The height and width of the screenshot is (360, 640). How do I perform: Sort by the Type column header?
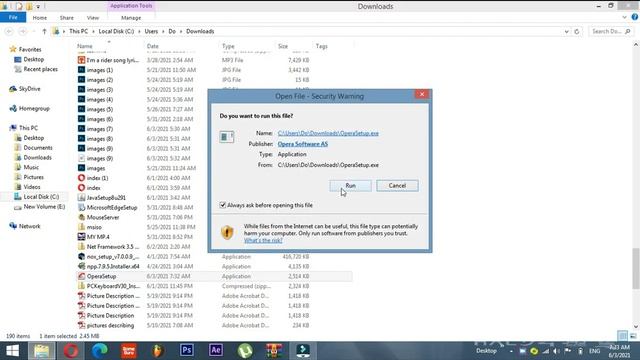tap(228, 46)
